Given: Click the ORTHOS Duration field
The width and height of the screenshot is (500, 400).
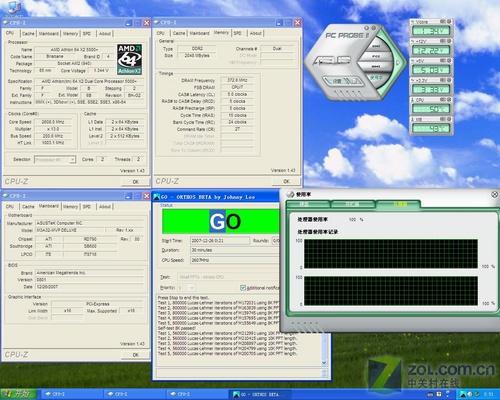Looking at the screenshot, I should [234, 250].
